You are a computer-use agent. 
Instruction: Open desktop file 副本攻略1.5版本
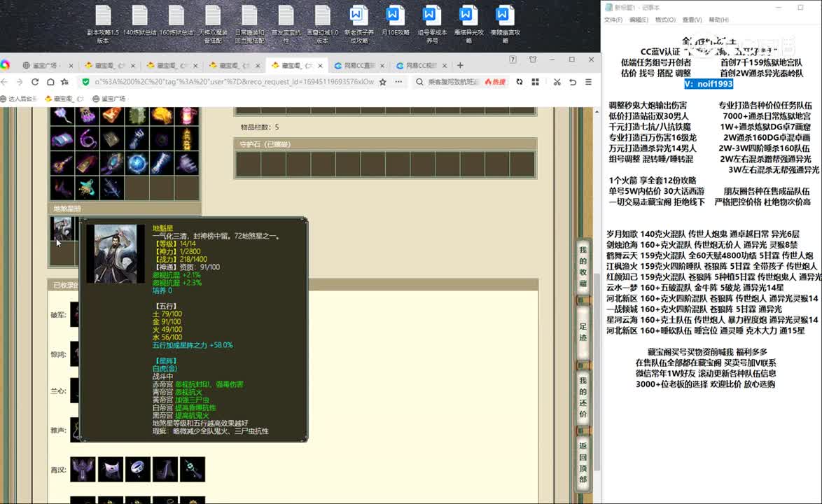(x=103, y=24)
